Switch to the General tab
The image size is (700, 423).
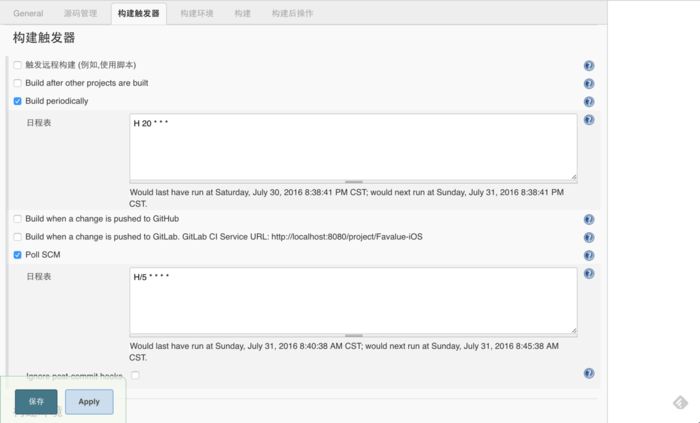(28, 13)
